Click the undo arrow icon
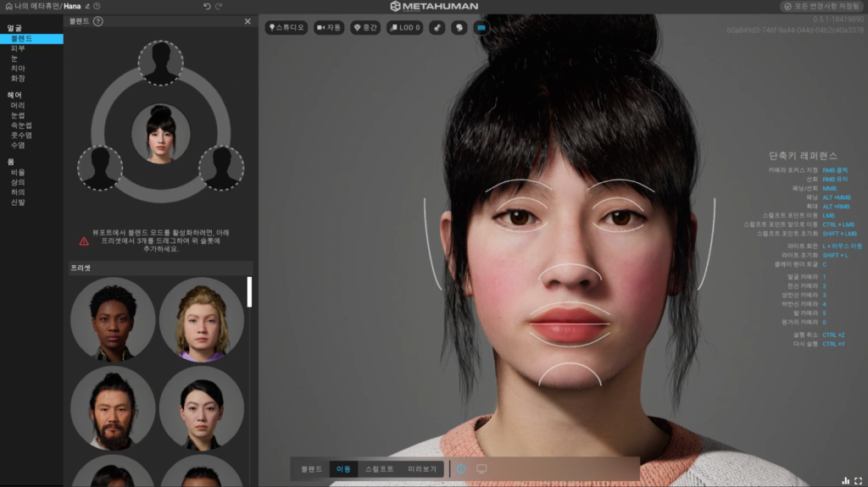 tap(207, 6)
